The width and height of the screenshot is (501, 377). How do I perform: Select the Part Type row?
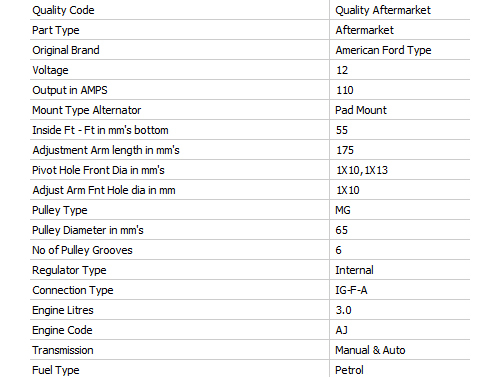click(x=250, y=30)
